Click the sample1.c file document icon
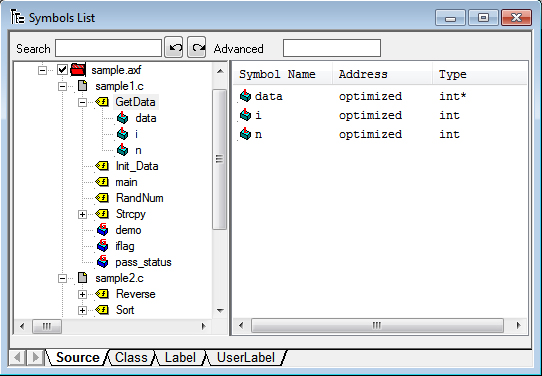The width and height of the screenshot is (542, 376). coord(82,86)
